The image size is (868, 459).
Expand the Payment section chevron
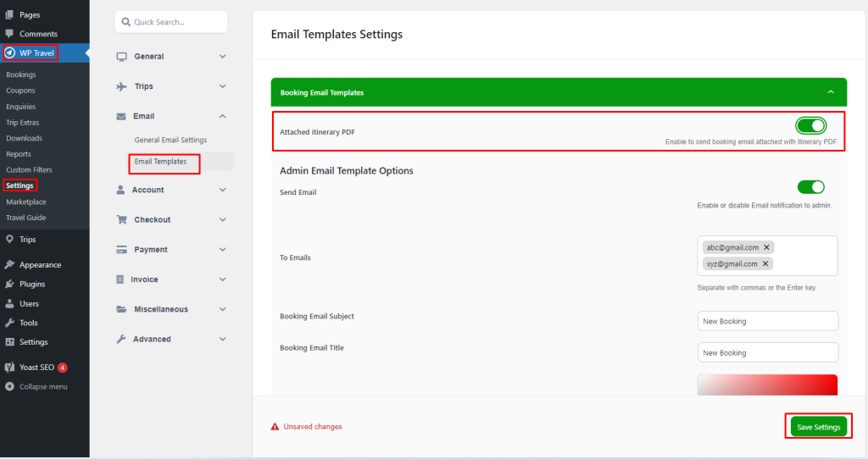click(223, 250)
